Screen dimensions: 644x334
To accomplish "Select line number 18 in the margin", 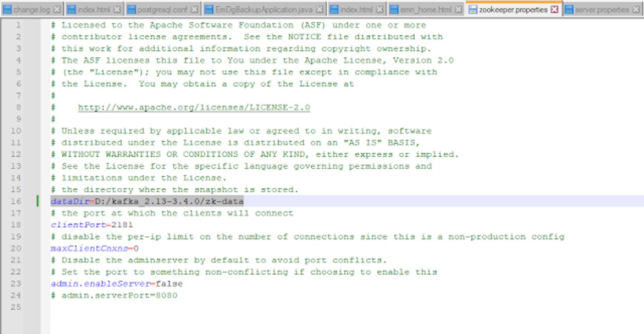I will coord(16,225).
